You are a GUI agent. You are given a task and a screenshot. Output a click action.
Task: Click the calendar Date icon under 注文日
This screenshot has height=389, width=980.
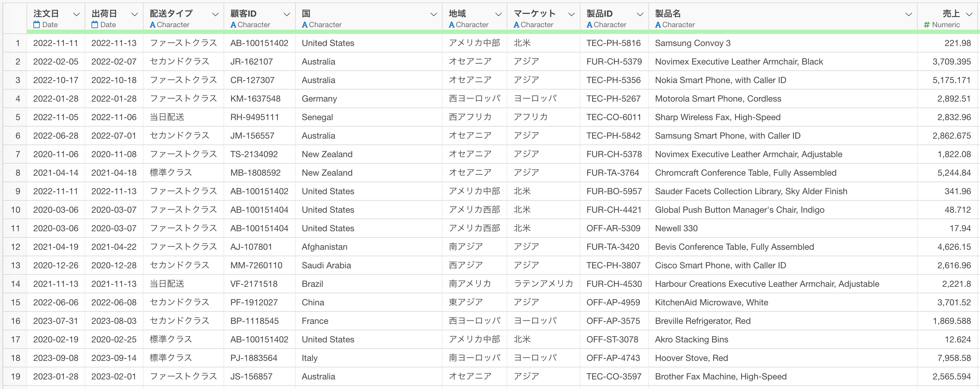(x=36, y=25)
